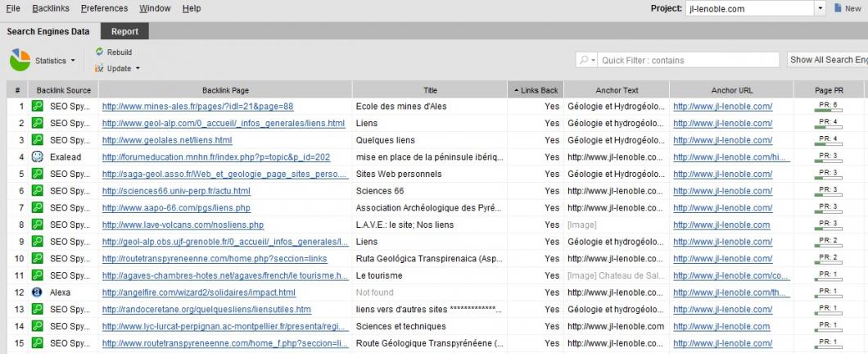Open the lave-volcans.com/nosliens.php link
Screen dimensions: 868x354
point(183,225)
